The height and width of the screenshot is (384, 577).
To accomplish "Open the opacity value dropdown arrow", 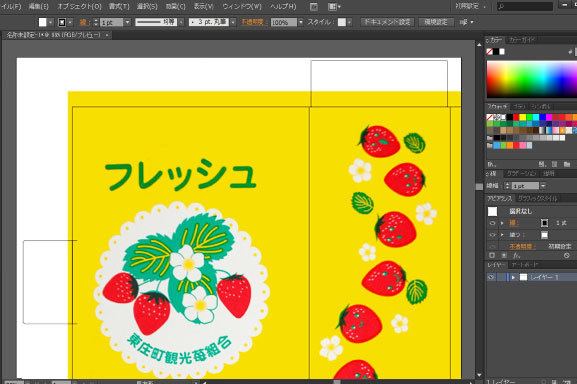I will [301, 22].
